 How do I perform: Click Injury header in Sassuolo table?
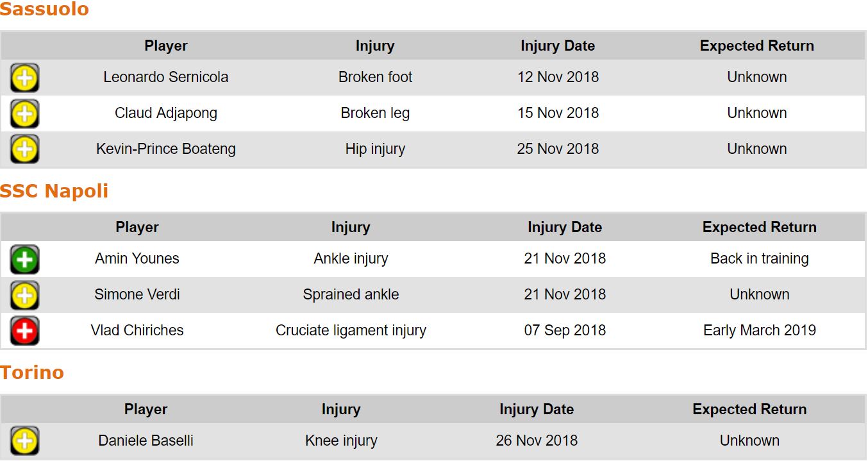click(x=375, y=46)
